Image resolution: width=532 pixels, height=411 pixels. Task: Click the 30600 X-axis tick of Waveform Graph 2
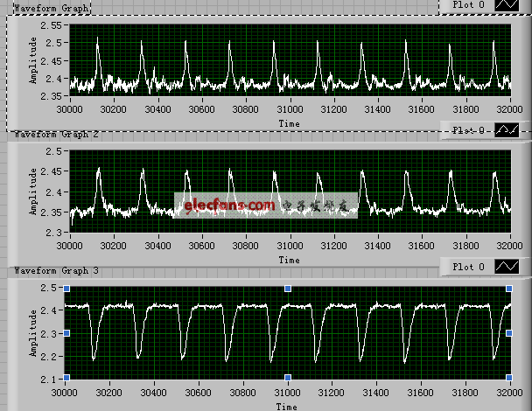pos(201,246)
